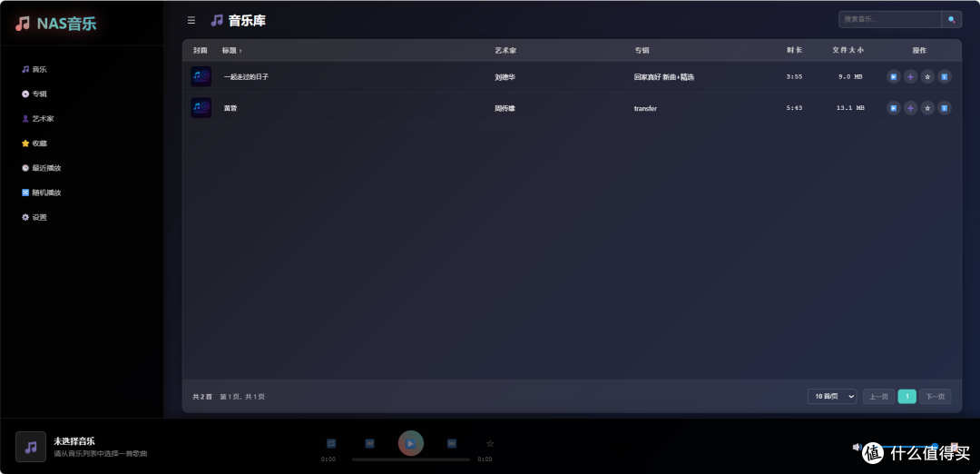Click the title 黄昏
The width and height of the screenshot is (980, 474).
(230, 108)
